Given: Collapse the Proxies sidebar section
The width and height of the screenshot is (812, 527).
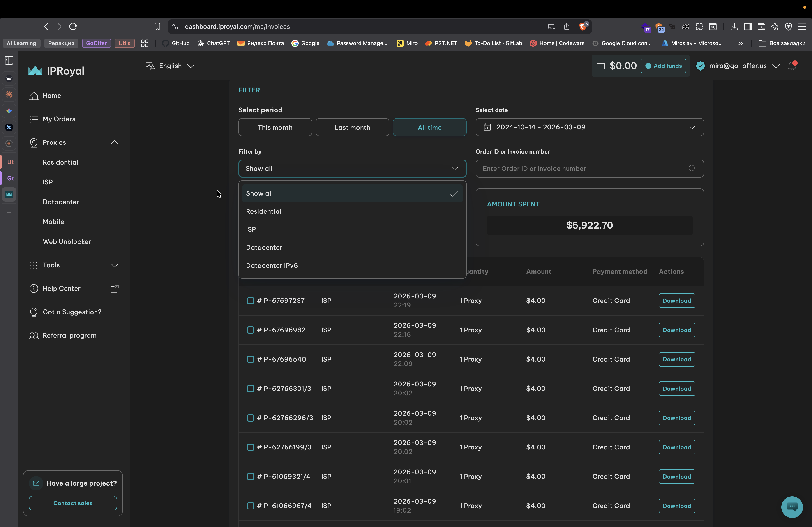Looking at the screenshot, I should click(114, 142).
